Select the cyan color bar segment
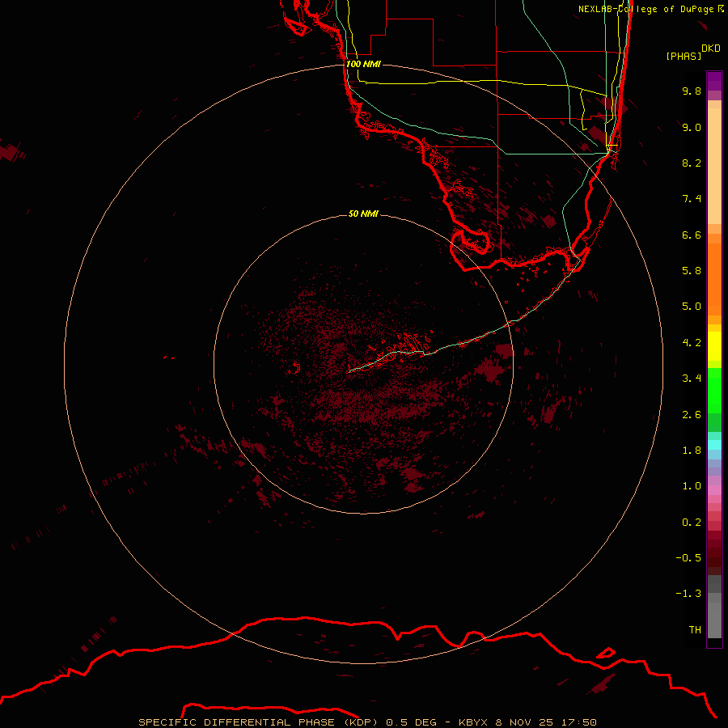The width and height of the screenshot is (728, 728). click(714, 445)
